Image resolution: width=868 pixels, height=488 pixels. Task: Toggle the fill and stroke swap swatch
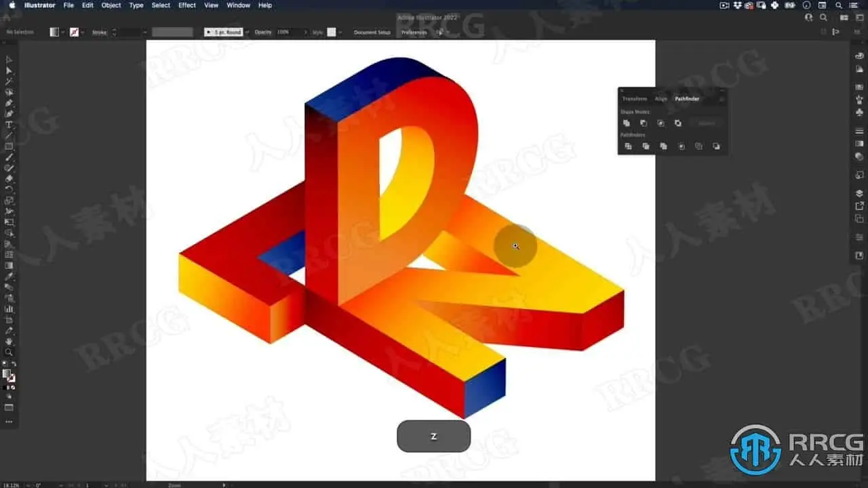(x=14, y=365)
